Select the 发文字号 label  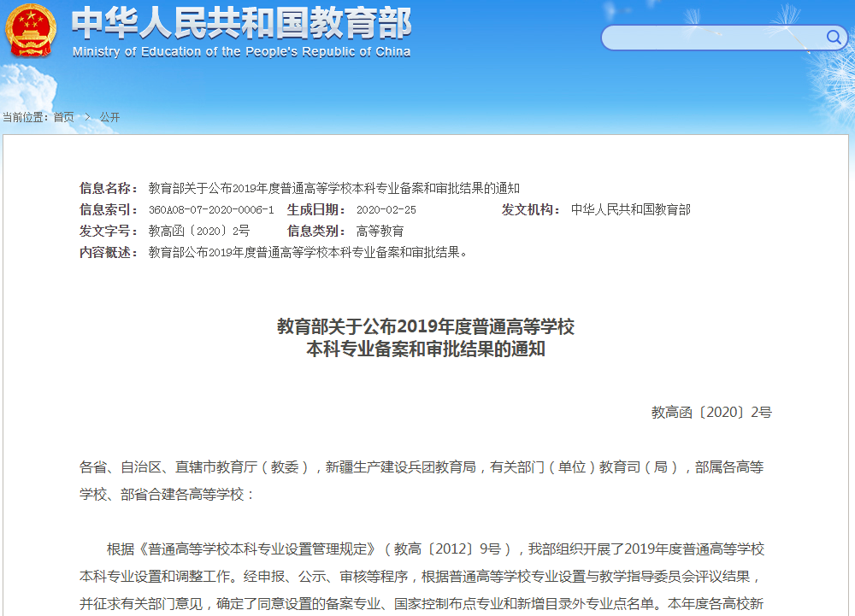(x=108, y=231)
